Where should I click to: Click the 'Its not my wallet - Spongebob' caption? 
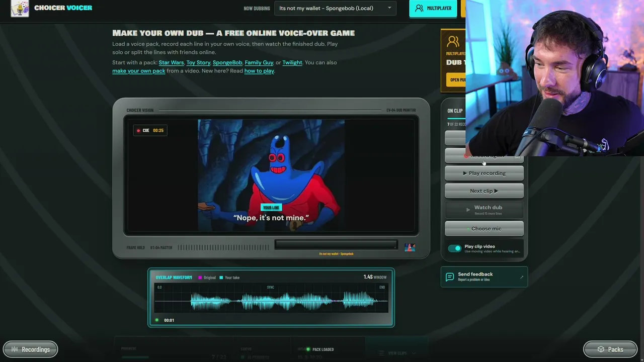(336, 254)
